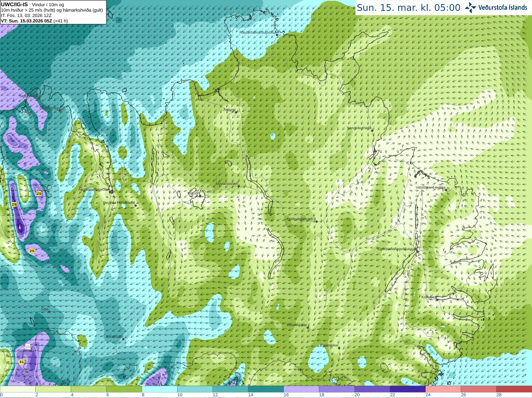
Task: Click the Sáta station label
Action: [44, 309]
